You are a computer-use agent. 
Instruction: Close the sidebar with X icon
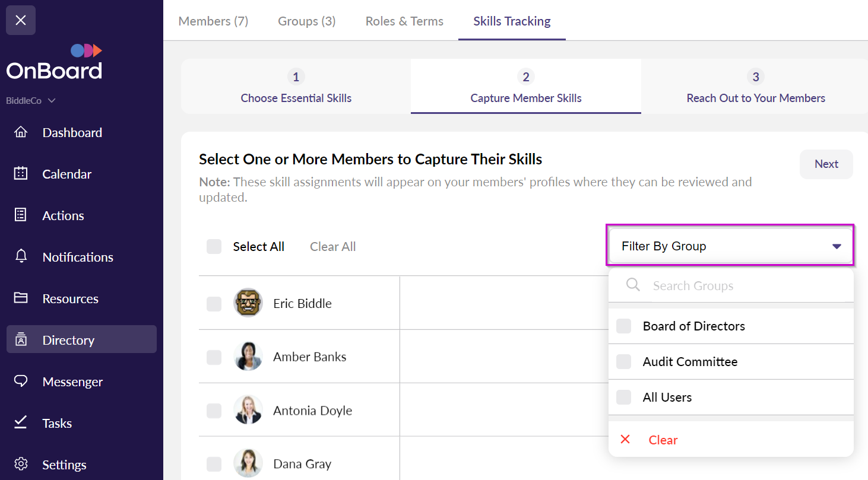21,20
